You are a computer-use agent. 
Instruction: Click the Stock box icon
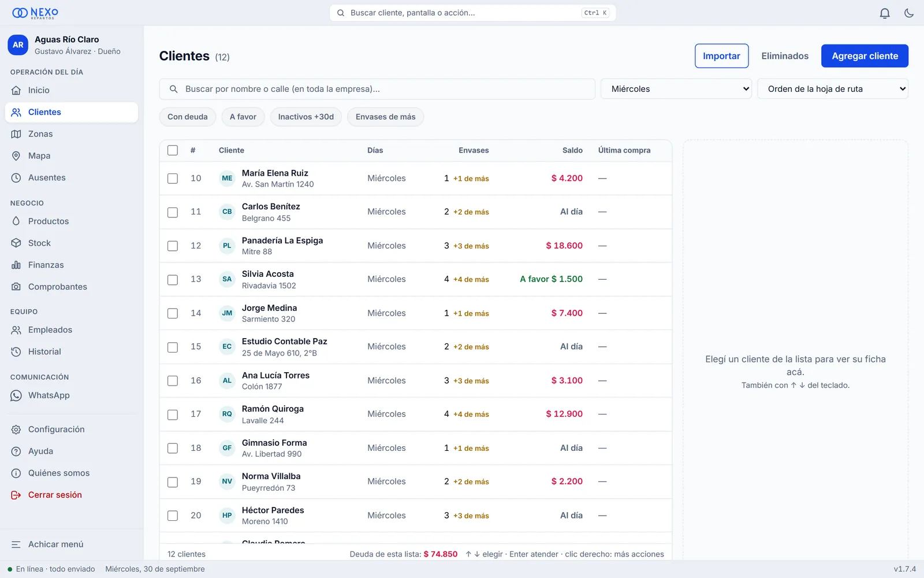tap(16, 243)
